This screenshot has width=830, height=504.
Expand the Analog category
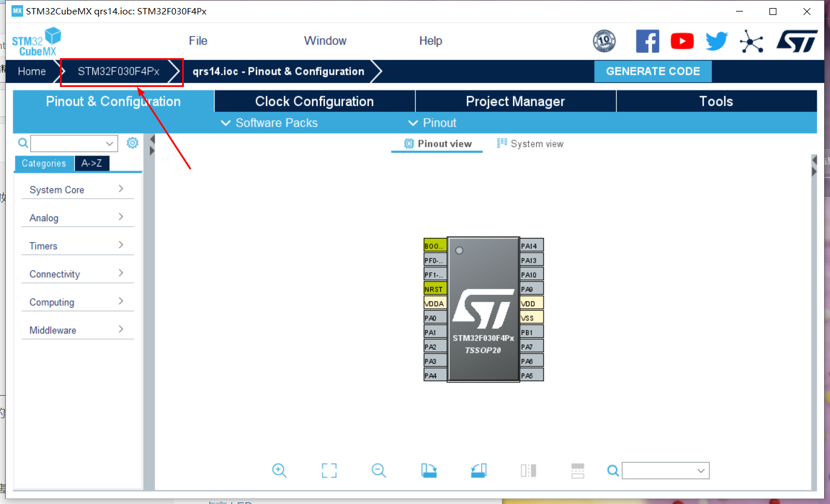pyautogui.click(x=77, y=218)
